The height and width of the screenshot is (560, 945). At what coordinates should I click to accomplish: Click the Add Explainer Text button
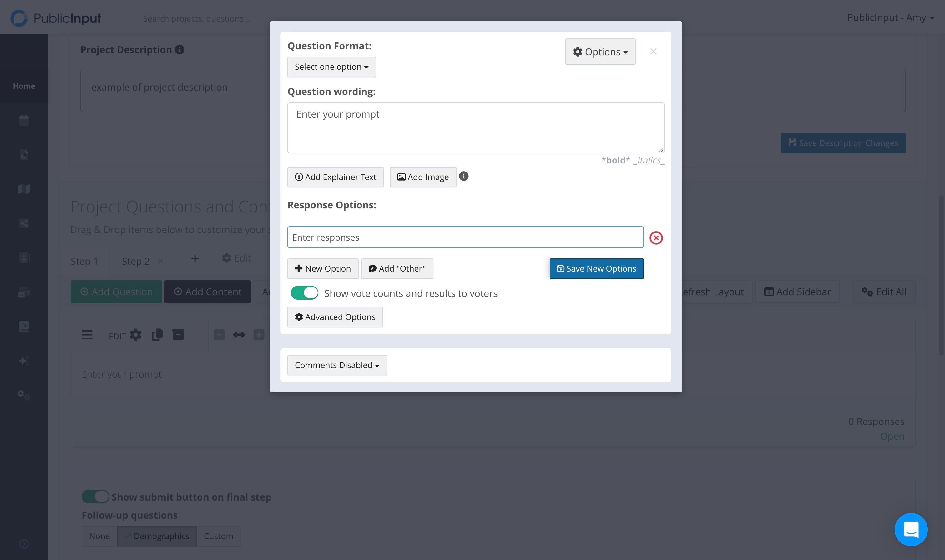(335, 177)
